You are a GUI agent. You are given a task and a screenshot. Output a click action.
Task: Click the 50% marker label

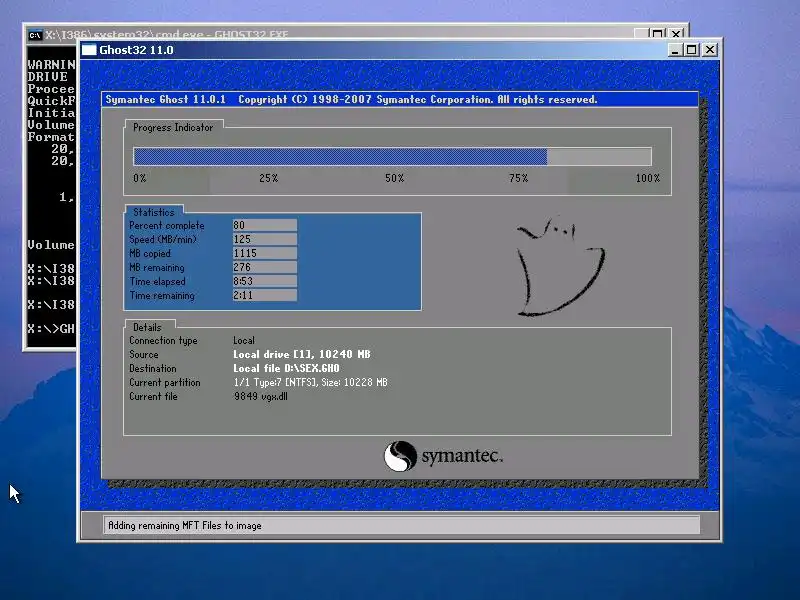pos(394,178)
